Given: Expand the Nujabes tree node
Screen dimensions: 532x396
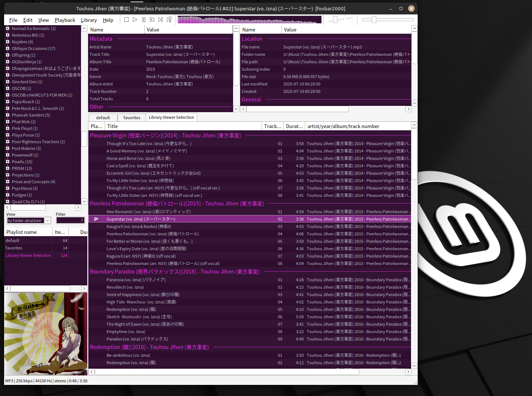Looking at the screenshot, I should click(7, 42).
